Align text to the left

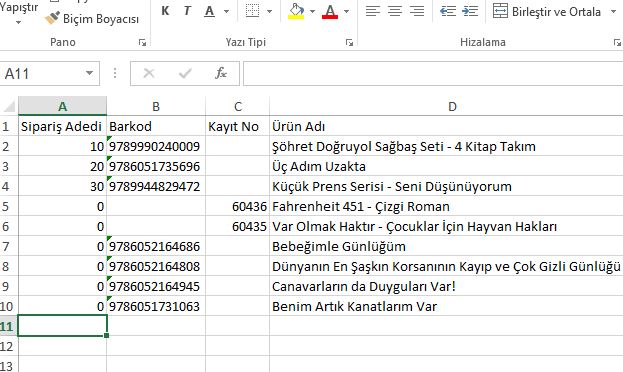(x=373, y=11)
